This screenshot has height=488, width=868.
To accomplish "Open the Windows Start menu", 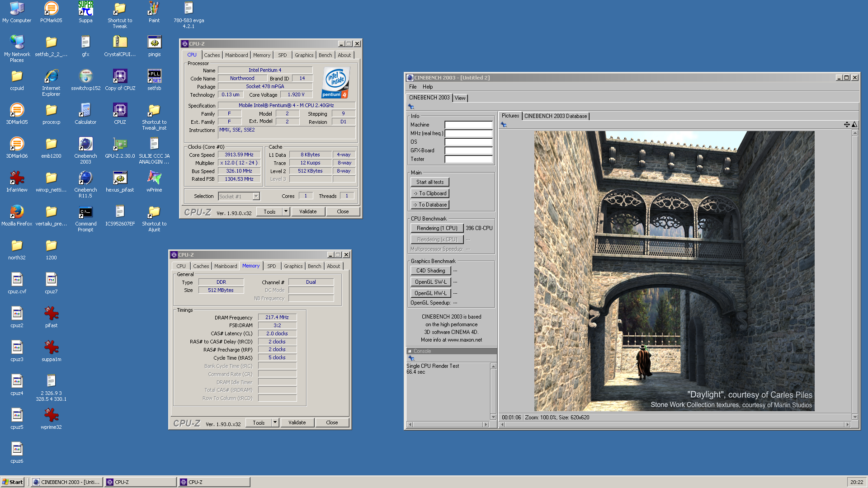I will coord(12,482).
